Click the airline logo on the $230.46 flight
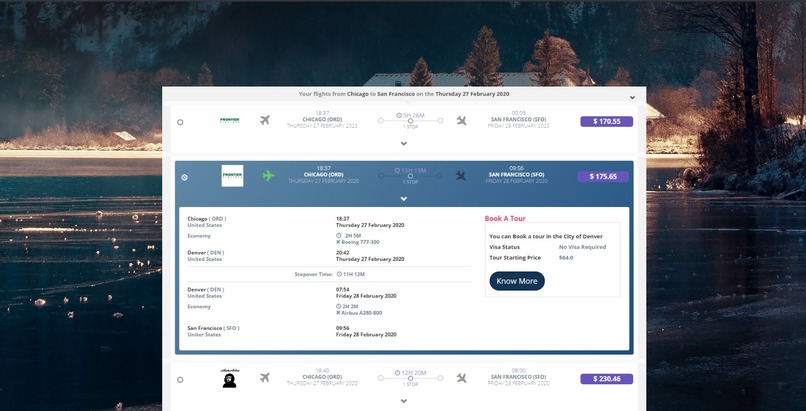This screenshot has width=806, height=411. tap(230, 378)
